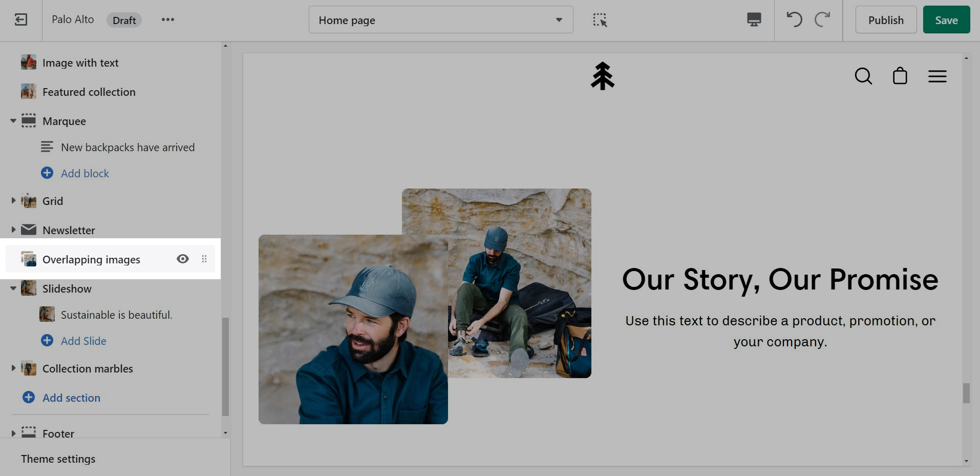Undo the last change
Screen dimensions: 980x476
click(794, 20)
